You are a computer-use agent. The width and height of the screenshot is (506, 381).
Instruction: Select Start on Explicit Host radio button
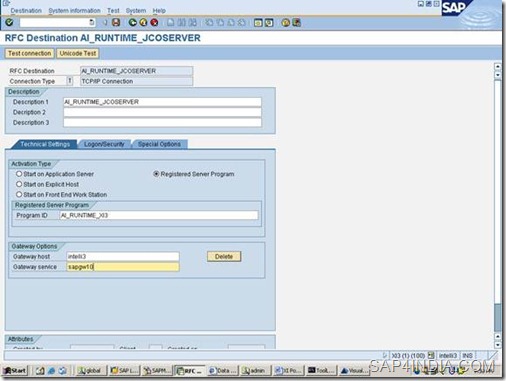(x=19, y=184)
